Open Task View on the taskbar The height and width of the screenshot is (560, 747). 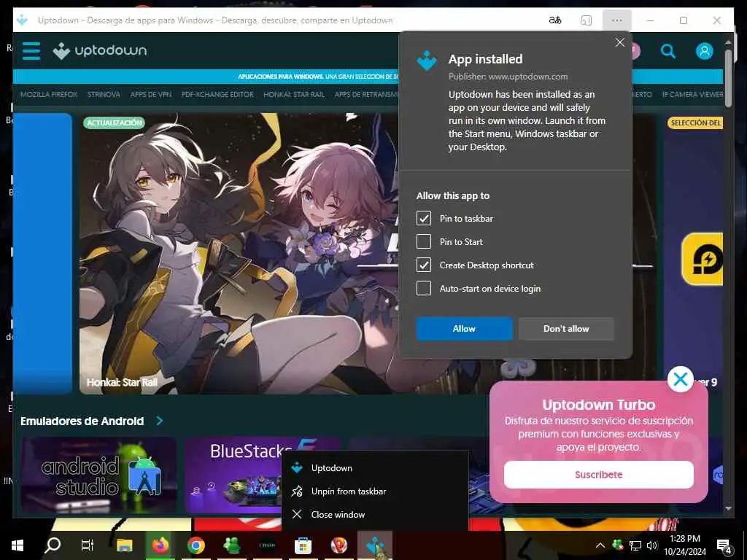click(88, 545)
